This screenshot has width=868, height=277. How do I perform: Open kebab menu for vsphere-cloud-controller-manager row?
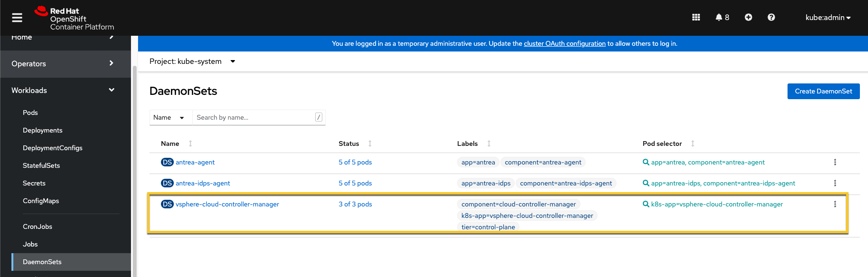835,204
